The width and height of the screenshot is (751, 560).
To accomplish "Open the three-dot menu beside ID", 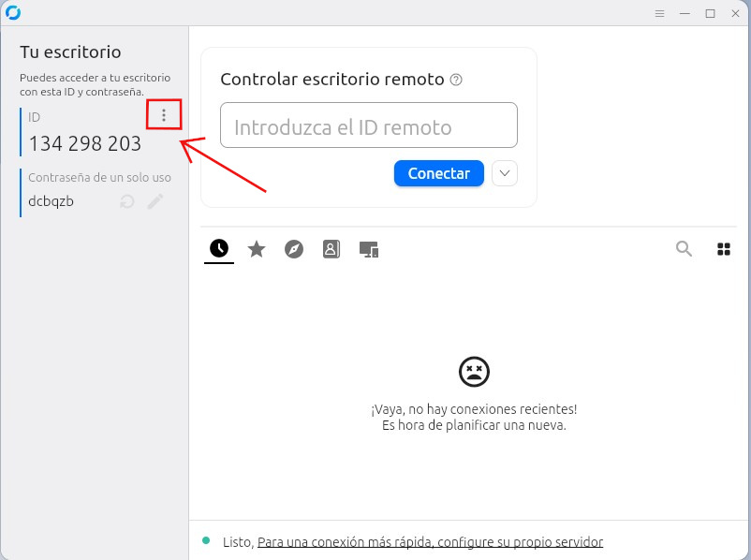I will click(x=164, y=115).
